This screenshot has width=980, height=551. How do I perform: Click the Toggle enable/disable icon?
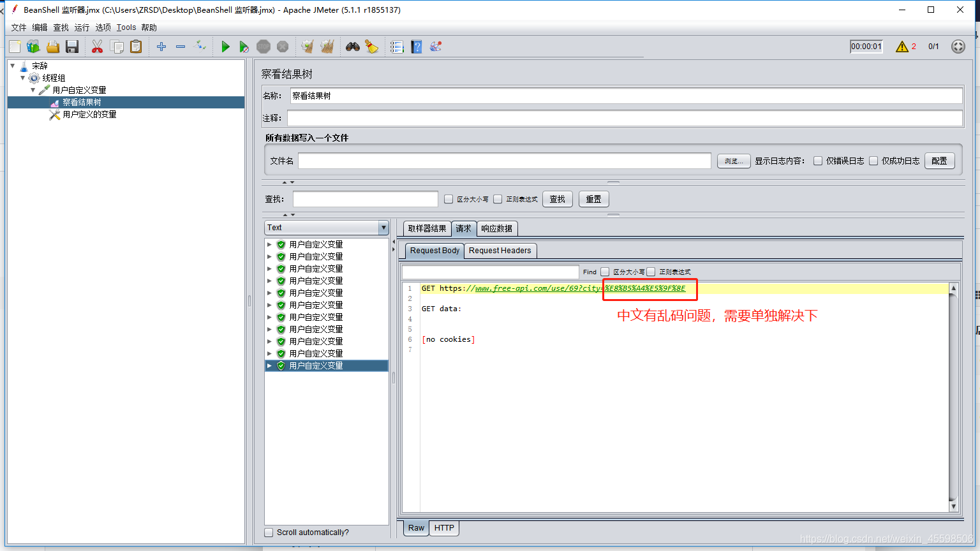tap(200, 46)
